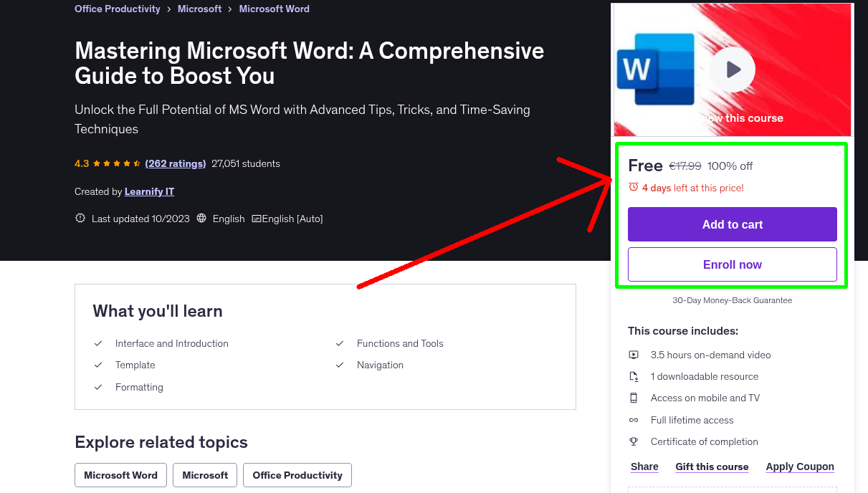Click the play button to preview the course

click(732, 70)
